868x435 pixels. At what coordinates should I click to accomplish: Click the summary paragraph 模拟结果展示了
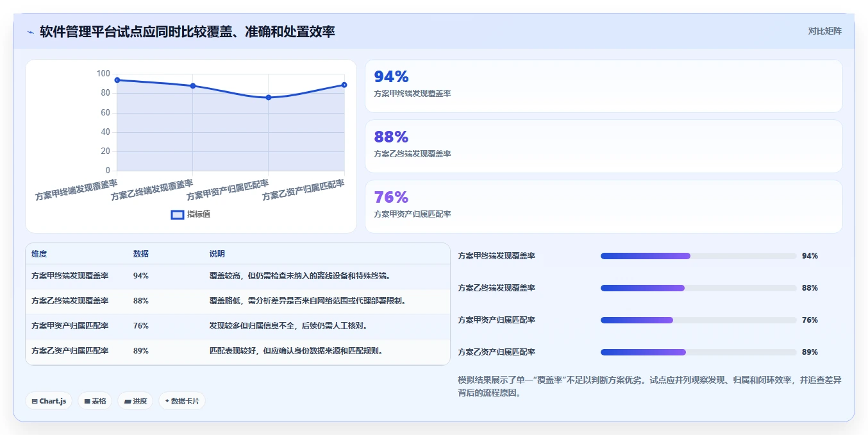pos(650,386)
